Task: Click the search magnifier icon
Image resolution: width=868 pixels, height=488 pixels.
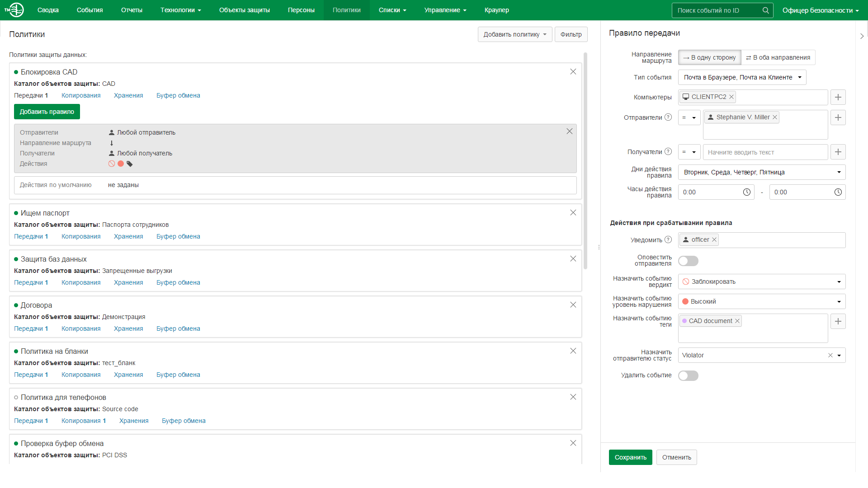Action: click(765, 10)
